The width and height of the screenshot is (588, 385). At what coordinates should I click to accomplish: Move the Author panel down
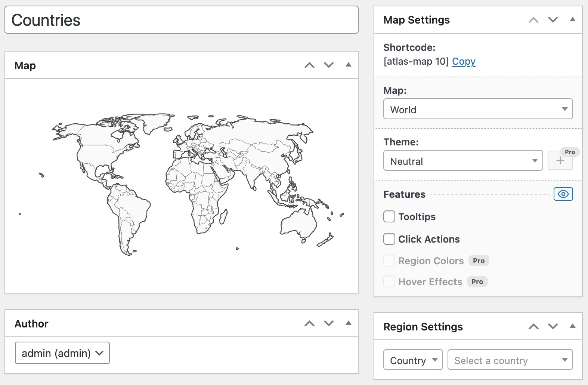(329, 324)
